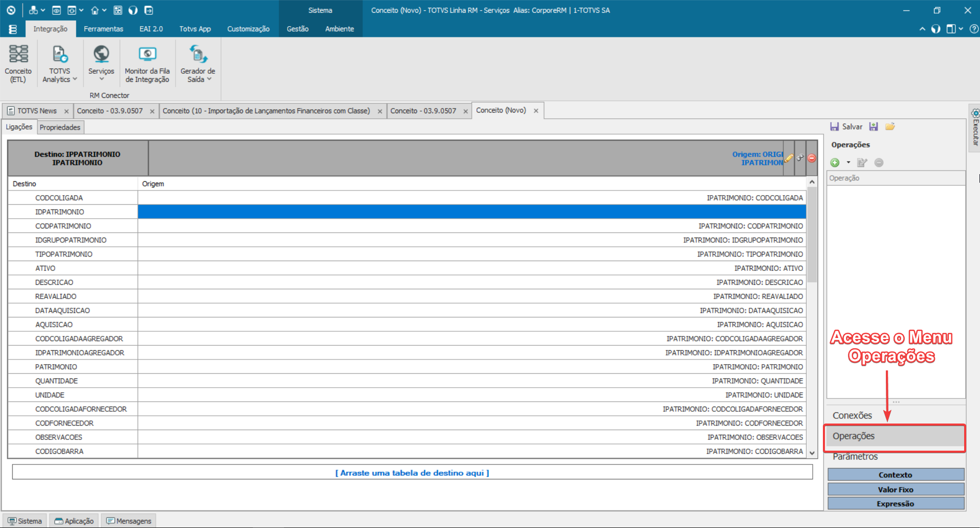Expand the modules icon dropdown arrow
980x528 pixels.
coord(43,10)
